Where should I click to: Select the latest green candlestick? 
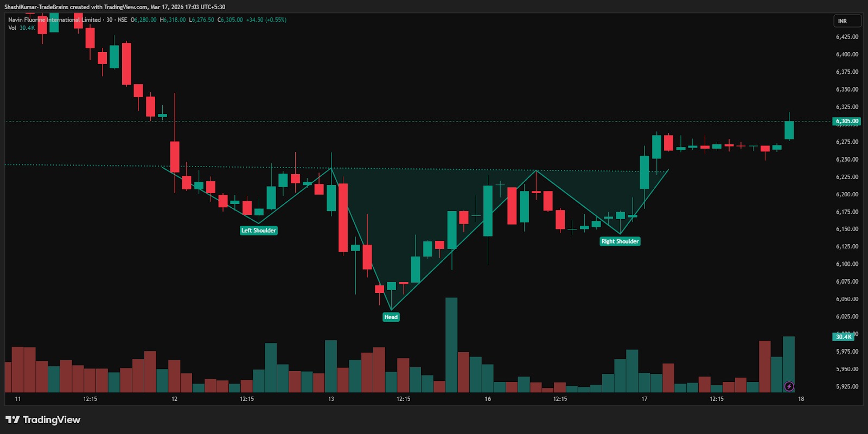[789, 130]
